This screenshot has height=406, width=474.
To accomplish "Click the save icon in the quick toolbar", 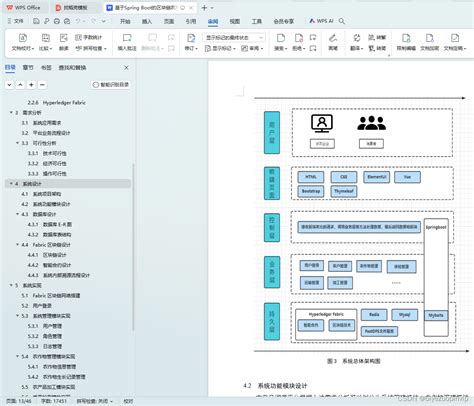I will point(36,21).
